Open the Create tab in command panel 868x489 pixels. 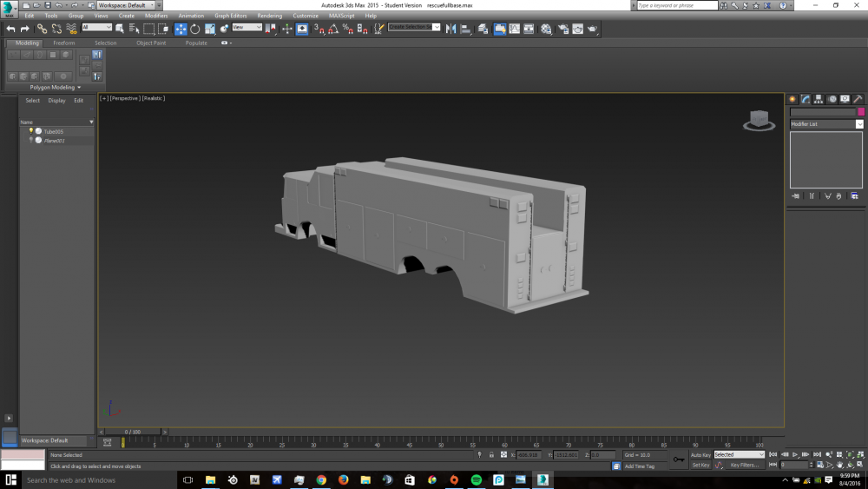pos(792,99)
